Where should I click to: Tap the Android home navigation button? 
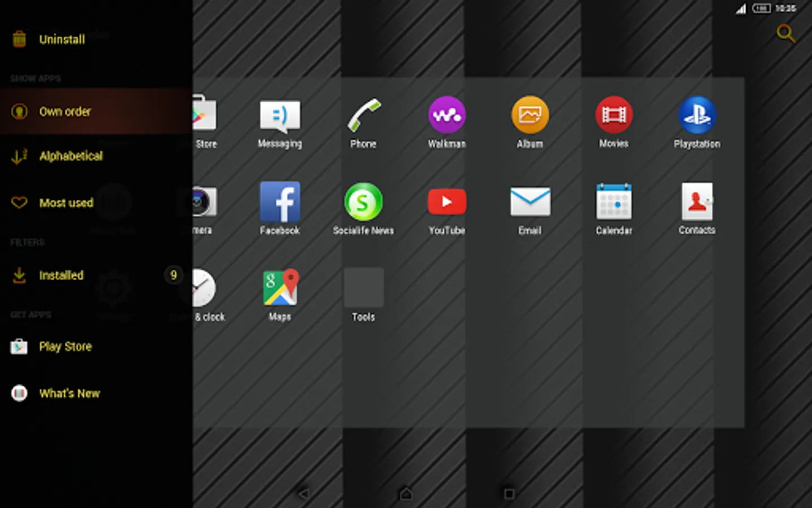tap(406, 494)
